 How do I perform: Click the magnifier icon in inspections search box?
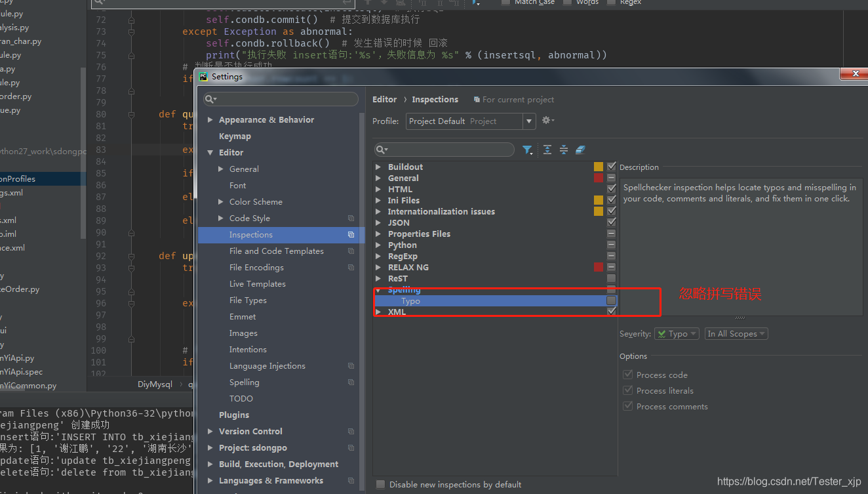pyautogui.click(x=383, y=150)
